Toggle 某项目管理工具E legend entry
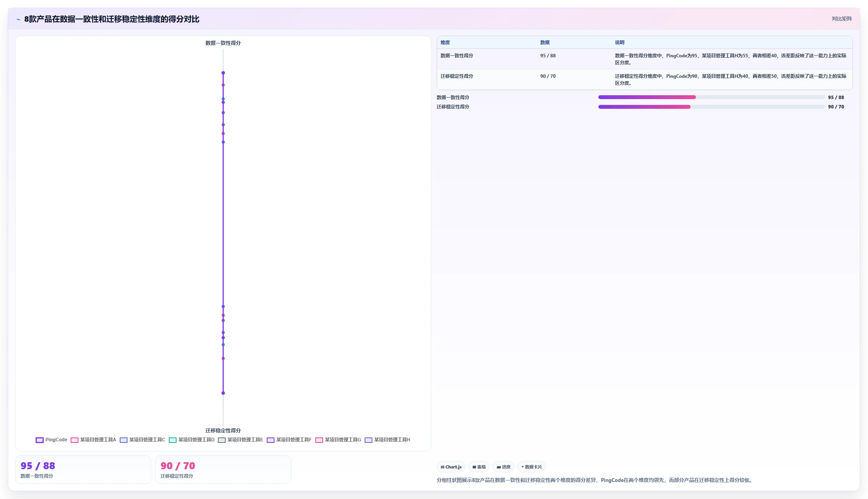The width and height of the screenshot is (868, 499). pyautogui.click(x=241, y=440)
